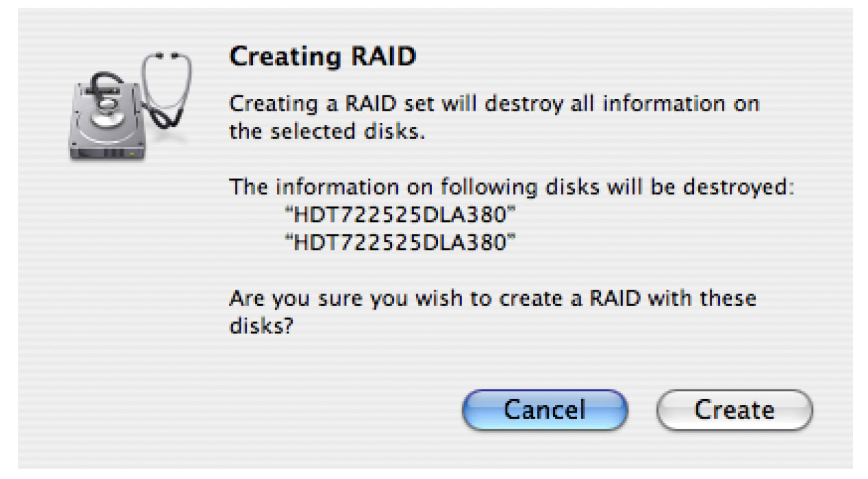Click between the Cancel and Create buttons
The width and height of the screenshot is (868, 479).
644,408
